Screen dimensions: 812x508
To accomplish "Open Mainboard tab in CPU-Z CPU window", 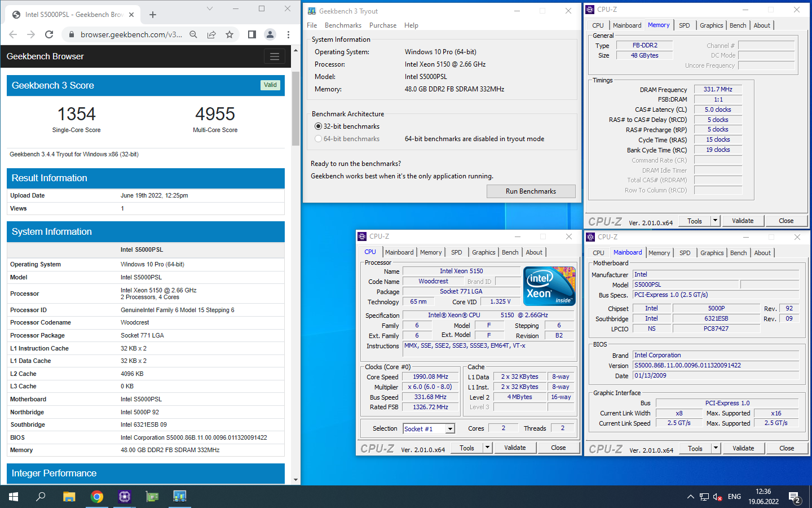I will [x=399, y=252].
